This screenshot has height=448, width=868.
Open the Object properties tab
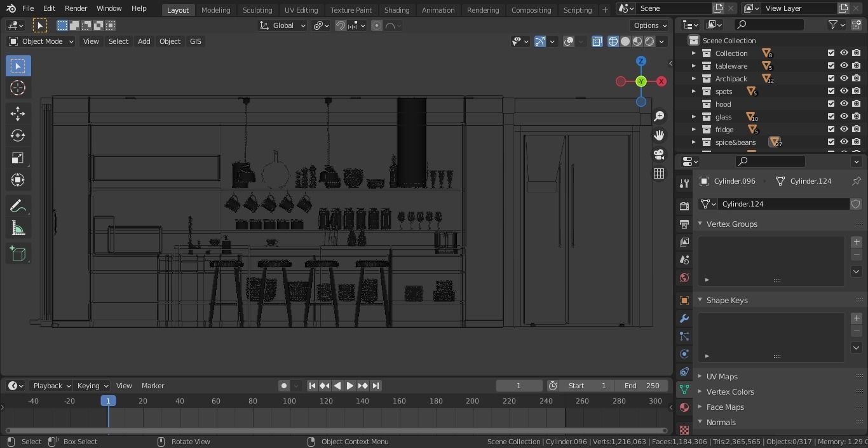[x=684, y=301]
